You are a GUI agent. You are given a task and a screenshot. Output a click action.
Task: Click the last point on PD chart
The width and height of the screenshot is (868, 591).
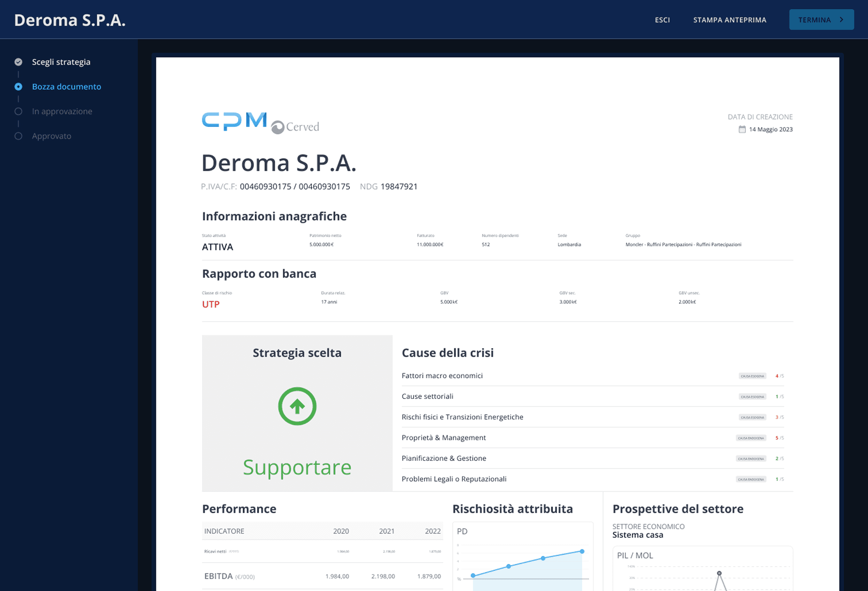coord(582,551)
